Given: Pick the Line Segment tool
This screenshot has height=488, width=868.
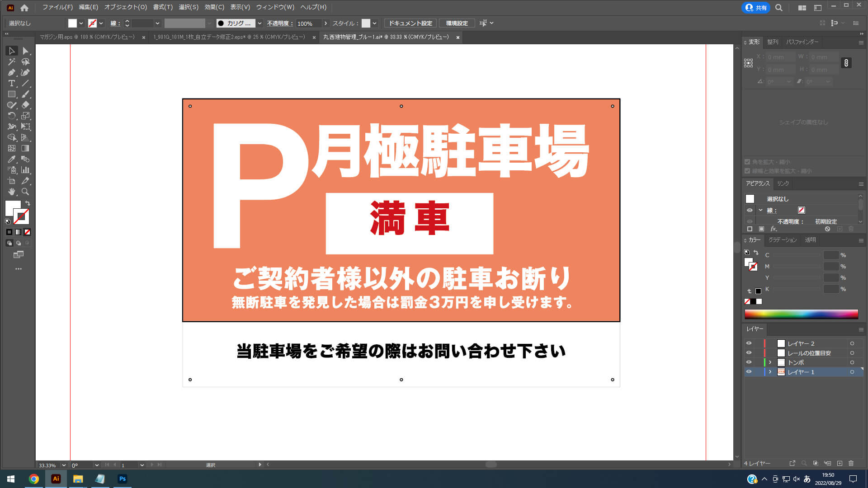Looking at the screenshot, I should pyautogui.click(x=25, y=84).
